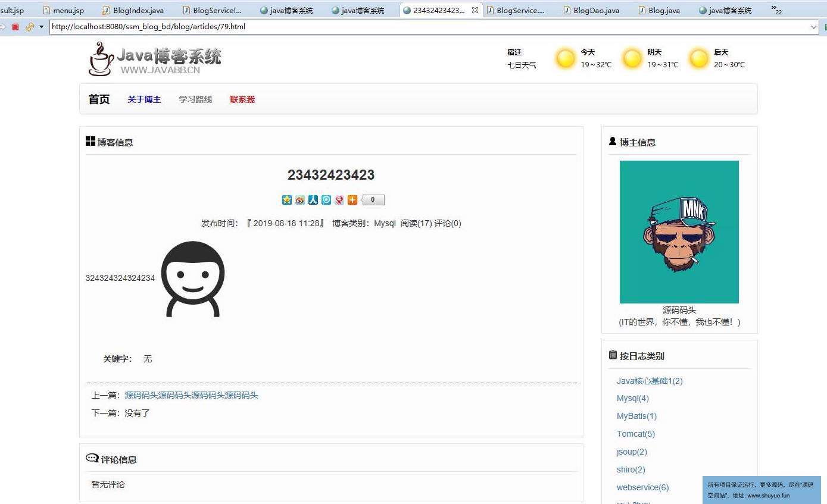Share article to Sina Weibo icon
827x504 pixels.
pos(300,200)
